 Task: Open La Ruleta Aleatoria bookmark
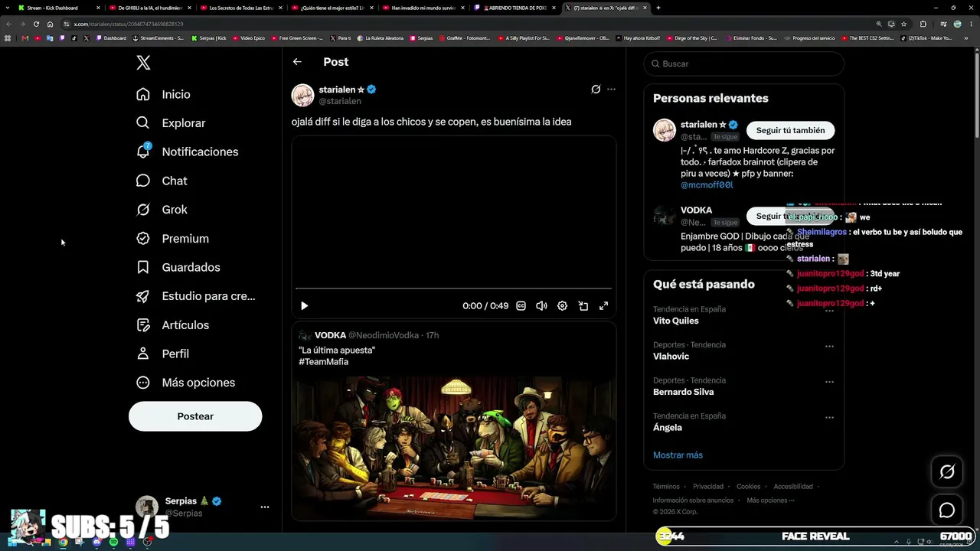click(381, 37)
